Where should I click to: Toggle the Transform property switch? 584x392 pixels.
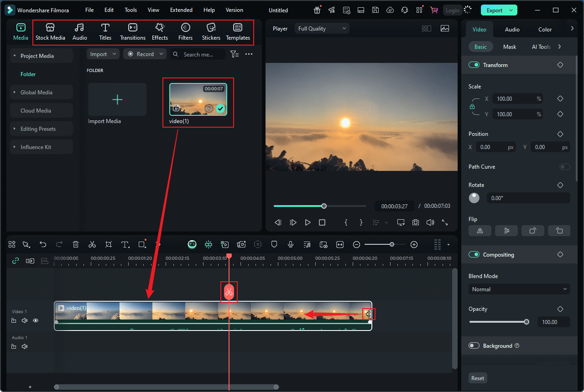coord(474,65)
